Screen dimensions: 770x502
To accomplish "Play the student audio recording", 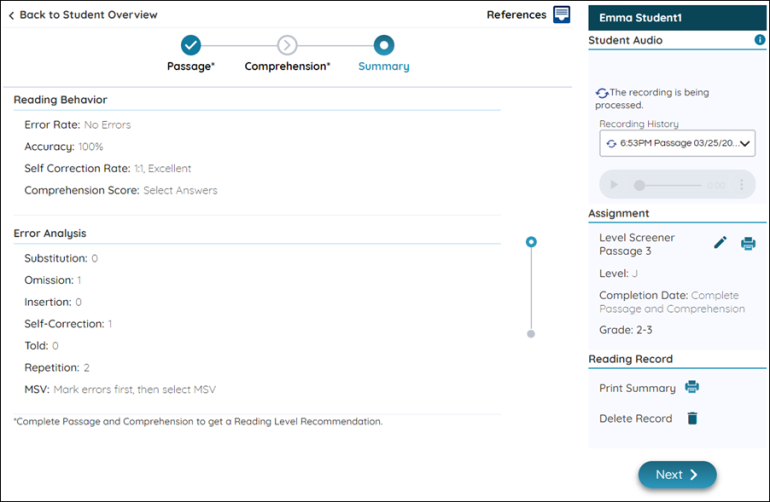I will (614, 185).
